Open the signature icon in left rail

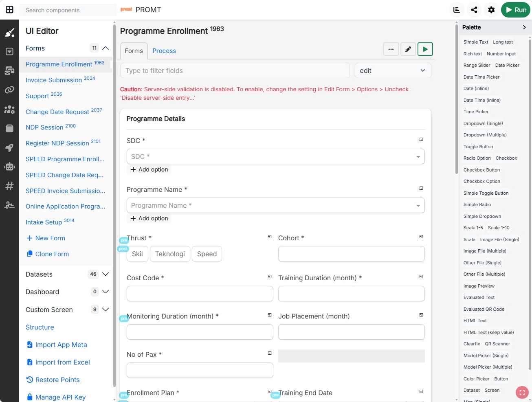(x=9, y=205)
